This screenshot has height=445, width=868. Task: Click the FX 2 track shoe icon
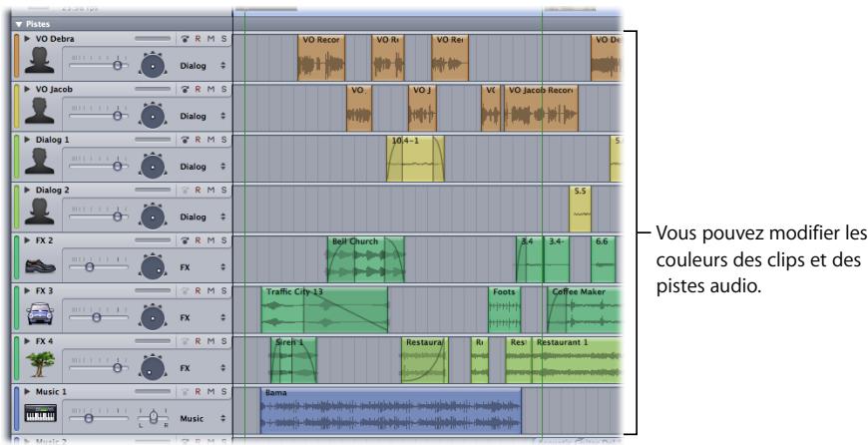[40, 266]
